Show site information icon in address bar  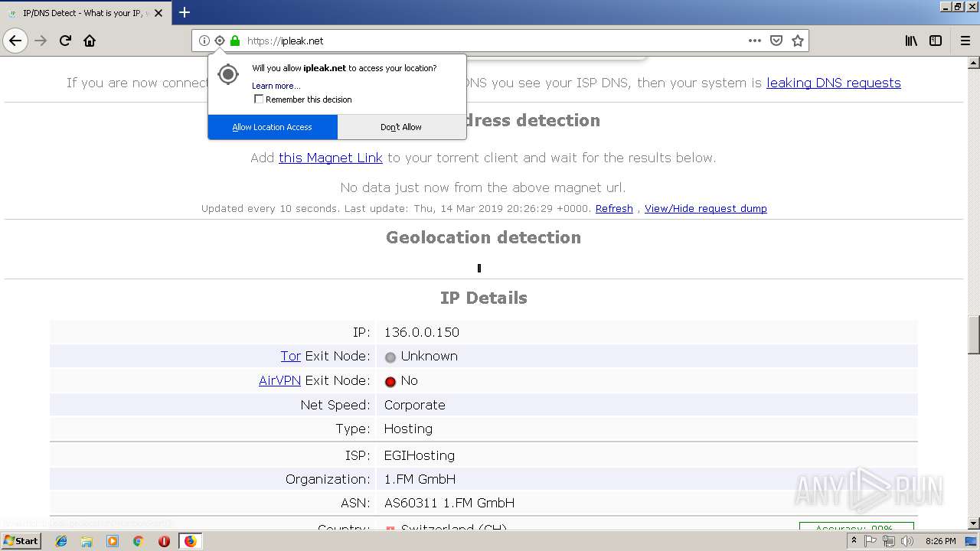point(204,41)
